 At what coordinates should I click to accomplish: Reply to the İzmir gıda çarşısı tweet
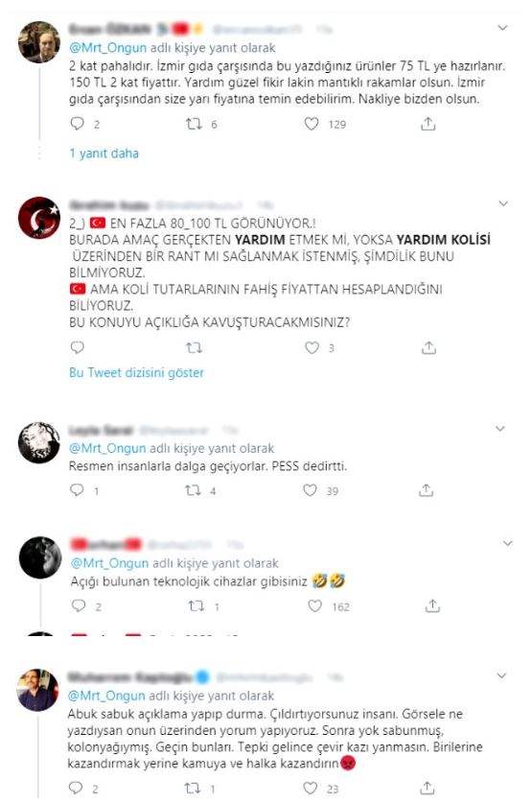pos(78,124)
